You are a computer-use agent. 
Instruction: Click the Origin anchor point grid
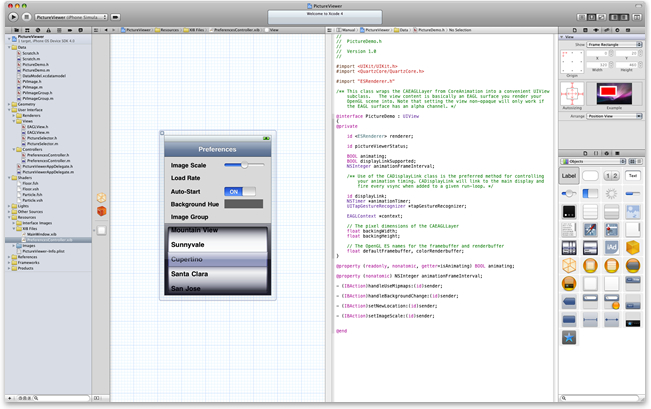pyautogui.click(x=574, y=61)
